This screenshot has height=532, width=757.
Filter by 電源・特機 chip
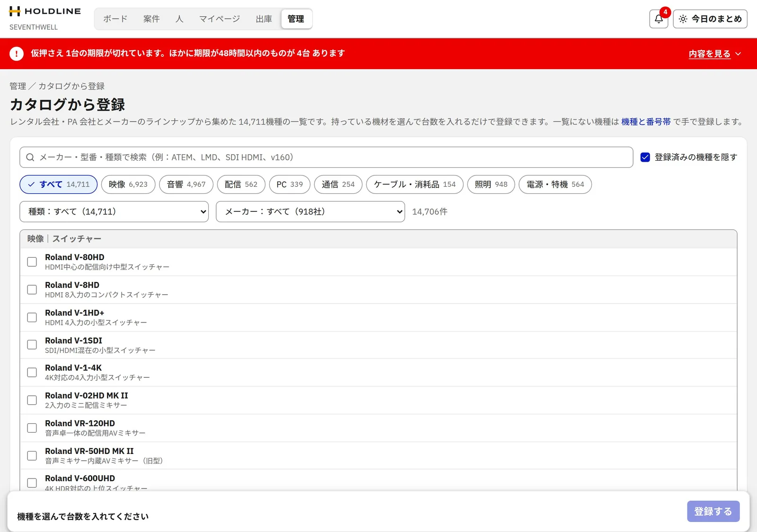(x=555, y=184)
